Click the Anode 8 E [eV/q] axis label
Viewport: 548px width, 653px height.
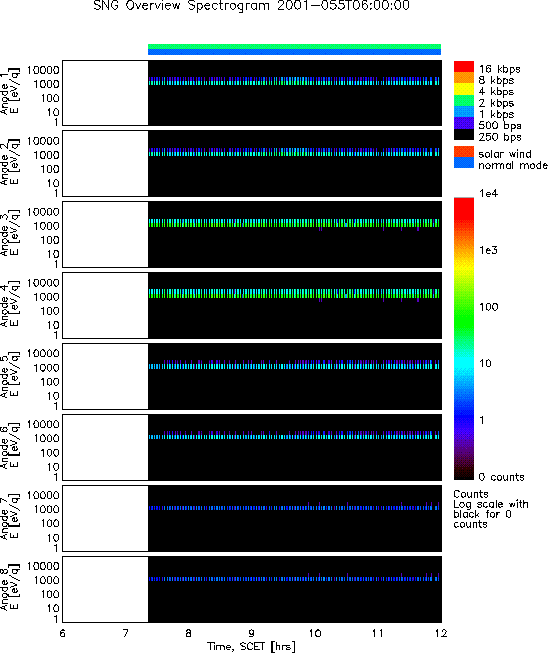click(x=9, y=588)
